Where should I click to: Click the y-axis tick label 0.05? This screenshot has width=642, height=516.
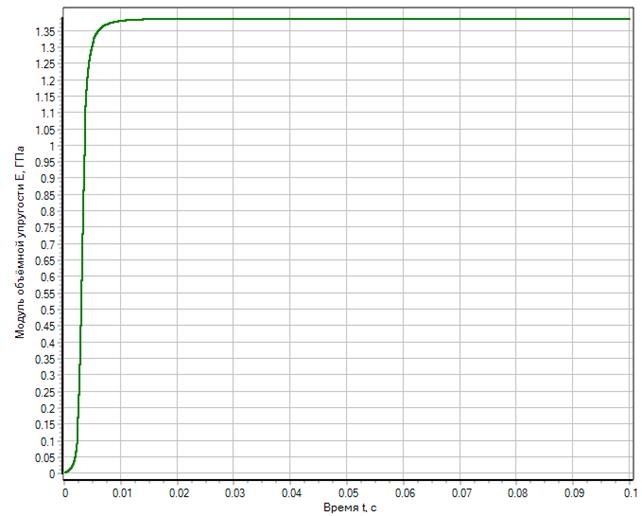[45, 457]
